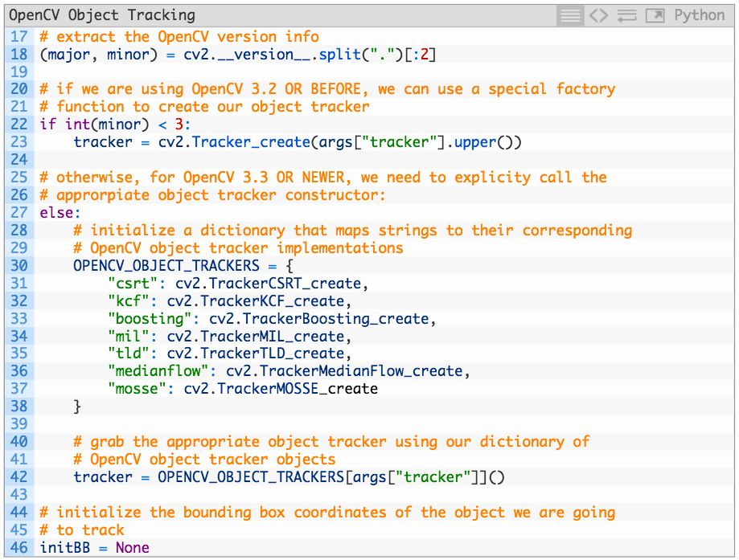Click 'cv2.__version__' in line 18
The width and height of the screenshot is (739, 560).
click(x=247, y=55)
